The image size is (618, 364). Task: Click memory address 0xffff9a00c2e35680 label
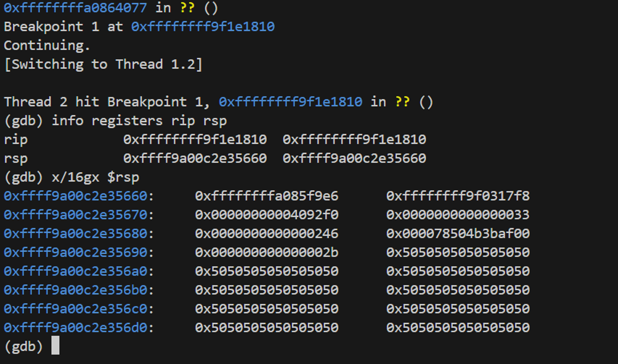click(76, 233)
